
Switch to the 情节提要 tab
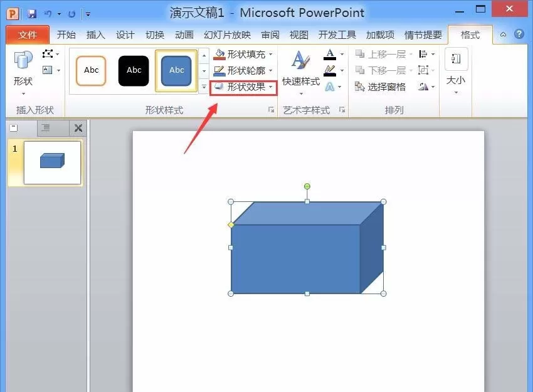pos(423,34)
